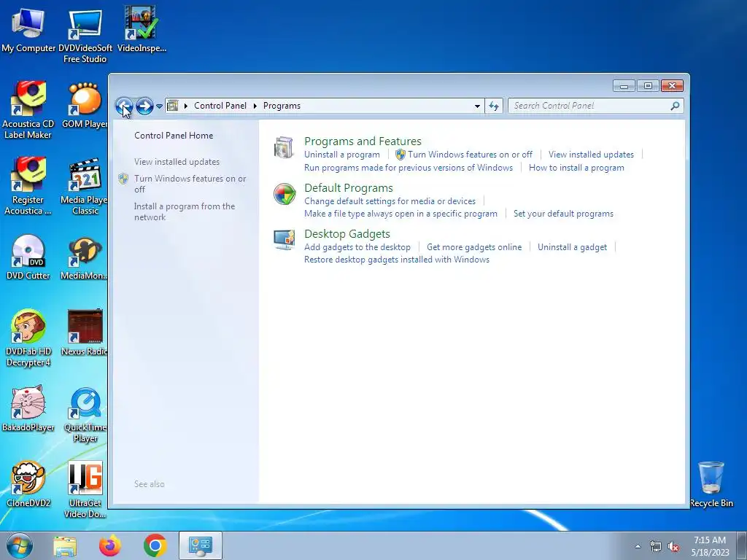
Task: Select the MediaMonkey desktop icon
Action: pos(84,257)
